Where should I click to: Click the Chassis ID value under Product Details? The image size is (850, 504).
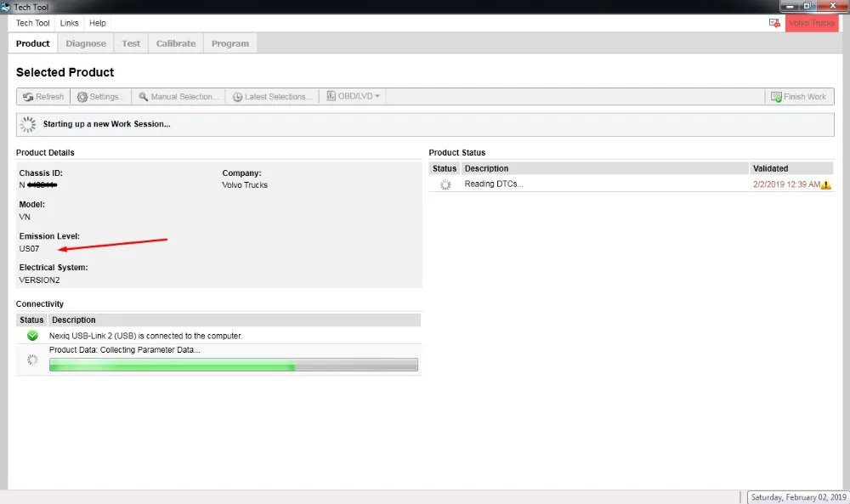38,184
